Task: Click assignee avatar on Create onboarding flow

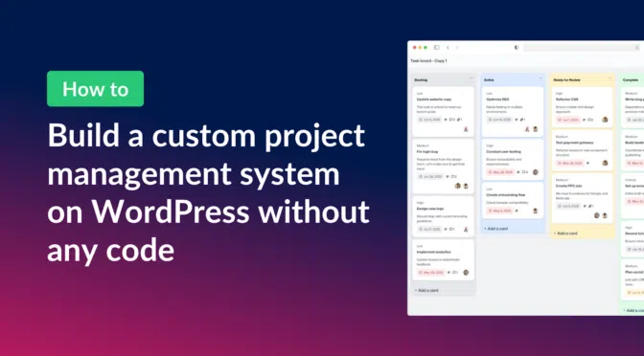Action: pos(536,211)
